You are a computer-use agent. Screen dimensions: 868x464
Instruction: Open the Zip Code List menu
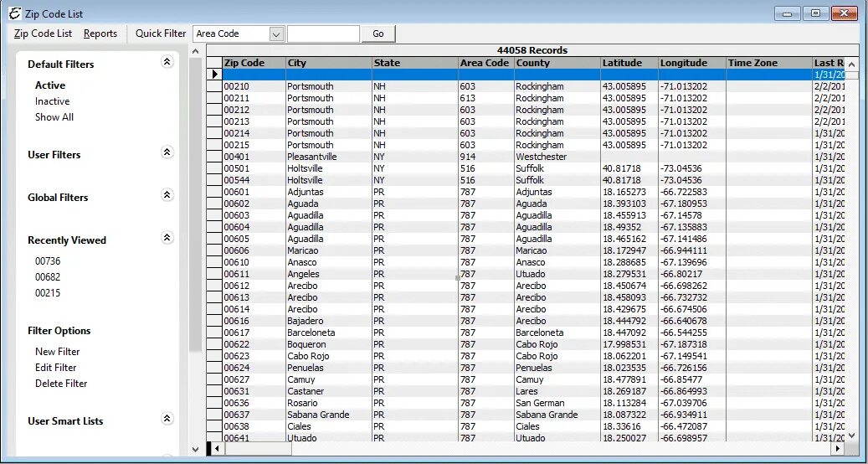click(x=44, y=34)
